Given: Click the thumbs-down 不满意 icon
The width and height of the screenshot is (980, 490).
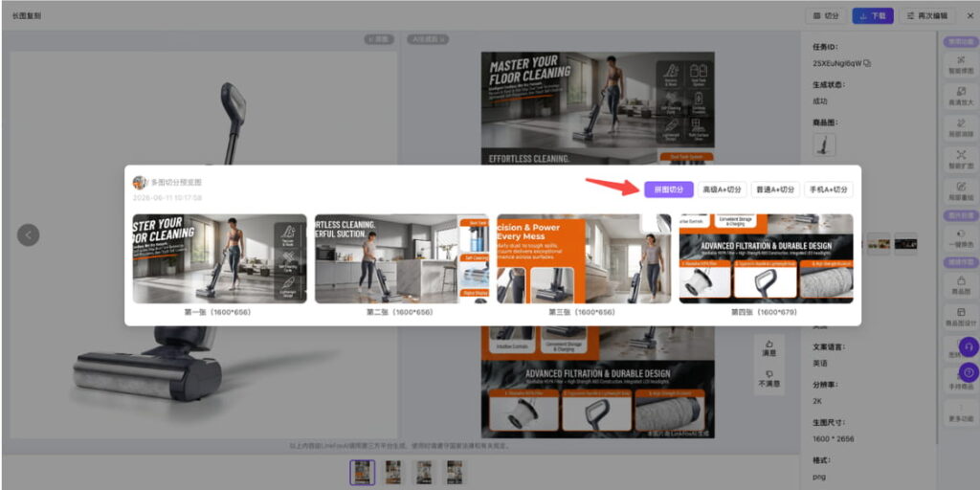Looking at the screenshot, I should pos(768,379).
